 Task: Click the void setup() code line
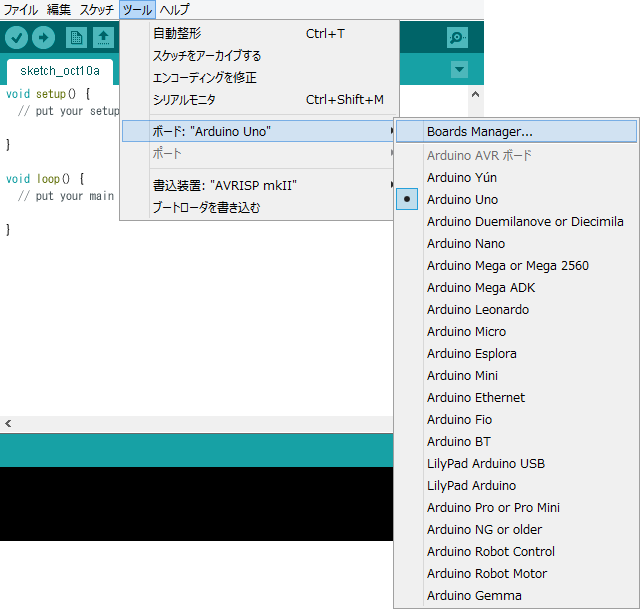tap(48, 94)
